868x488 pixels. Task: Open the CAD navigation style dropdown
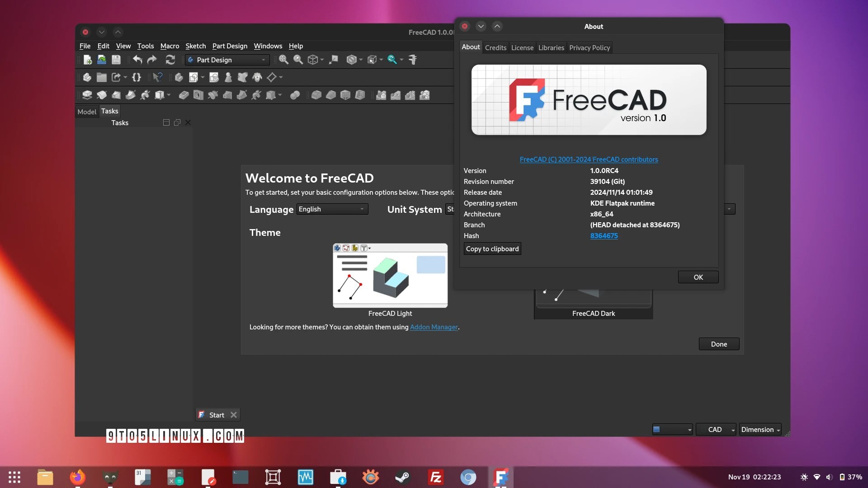pyautogui.click(x=716, y=429)
